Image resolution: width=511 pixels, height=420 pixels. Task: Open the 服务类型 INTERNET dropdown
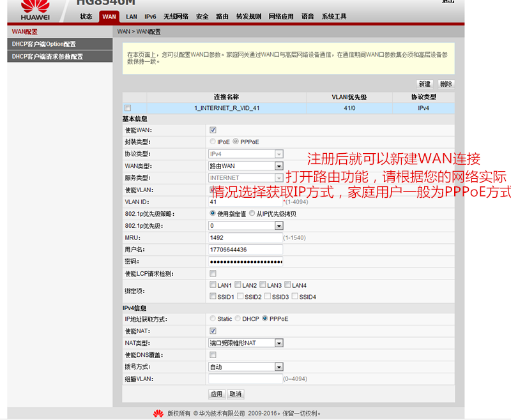coord(246,178)
